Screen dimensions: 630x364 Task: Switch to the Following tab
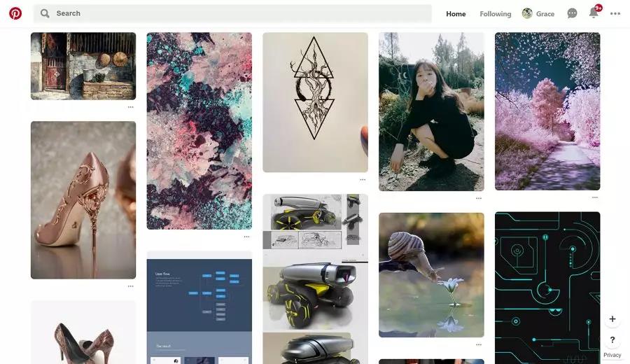pos(496,14)
